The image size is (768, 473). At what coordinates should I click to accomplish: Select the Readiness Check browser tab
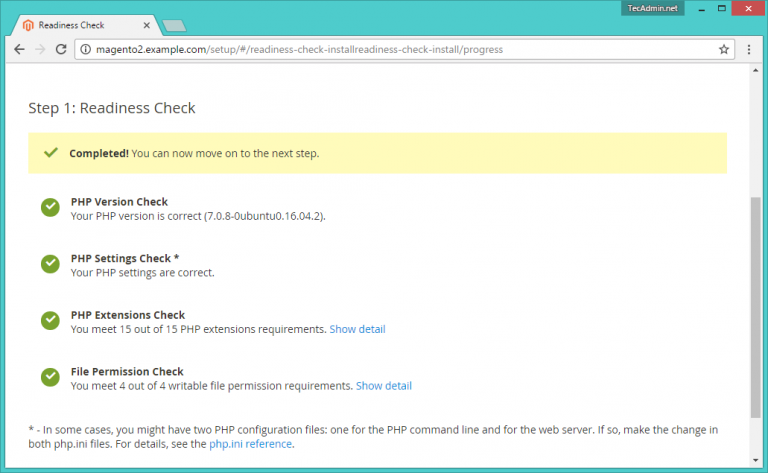[80, 23]
